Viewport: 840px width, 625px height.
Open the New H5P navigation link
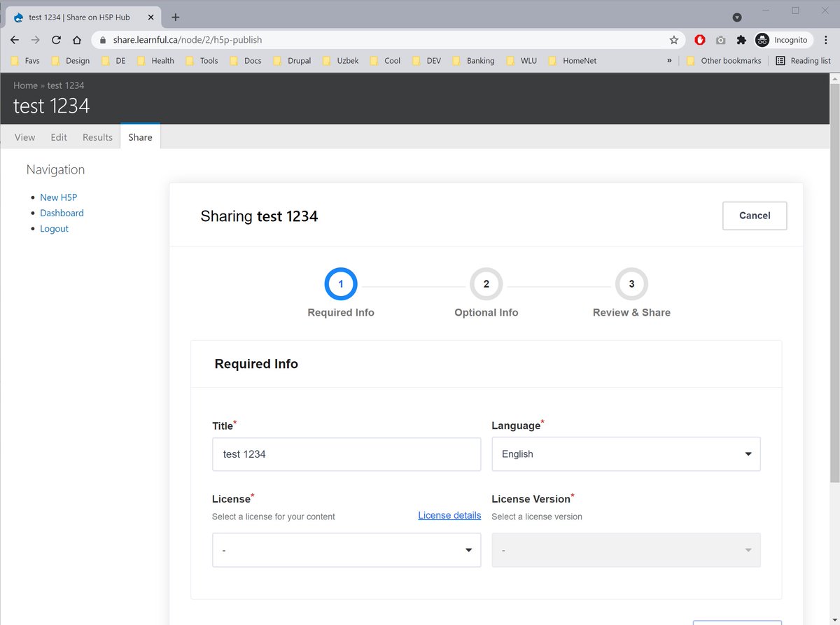[x=58, y=197]
